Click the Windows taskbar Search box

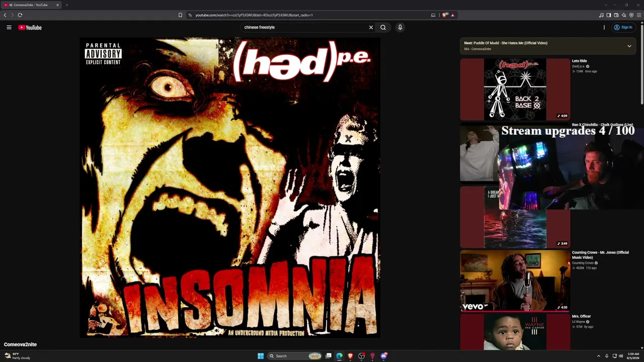[x=295, y=356]
